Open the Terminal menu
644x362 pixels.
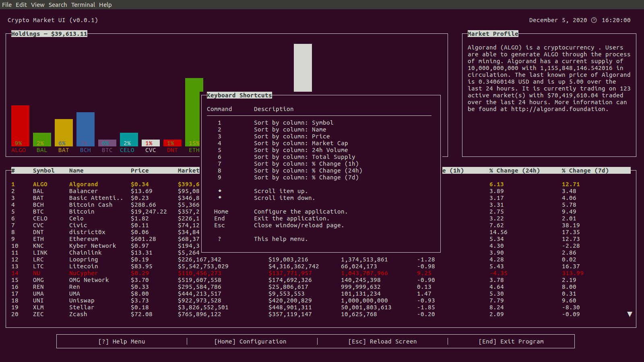click(83, 5)
